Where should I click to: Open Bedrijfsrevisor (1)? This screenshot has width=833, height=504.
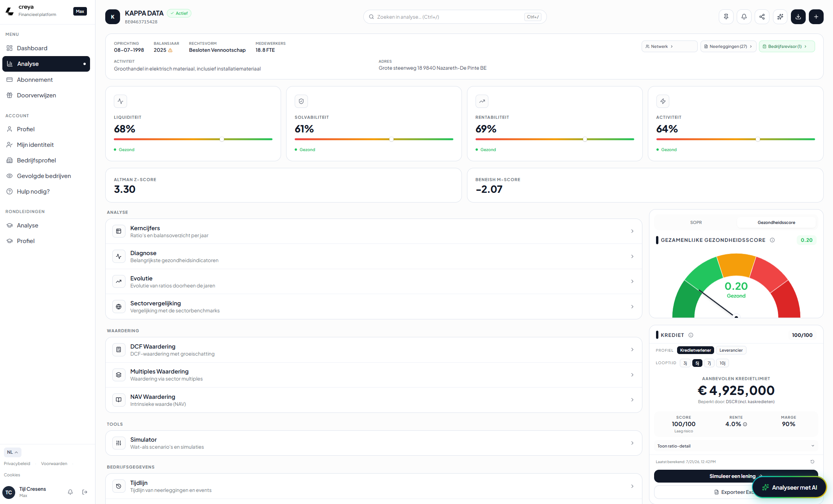tap(787, 46)
